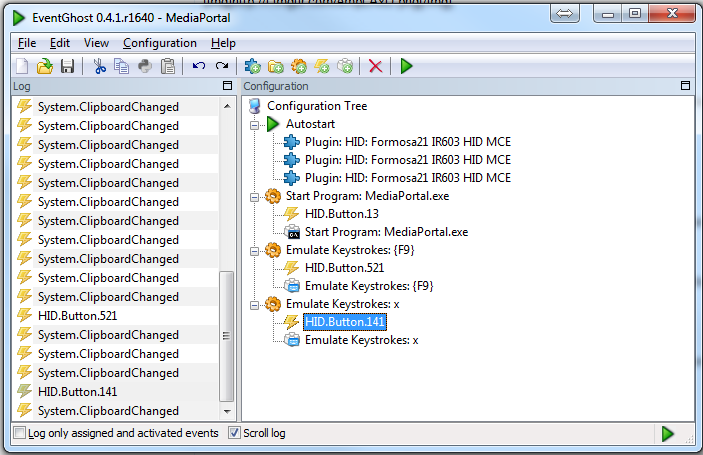
Task: Click the Configuration Tree root icon
Action: click(x=255, y=106)
